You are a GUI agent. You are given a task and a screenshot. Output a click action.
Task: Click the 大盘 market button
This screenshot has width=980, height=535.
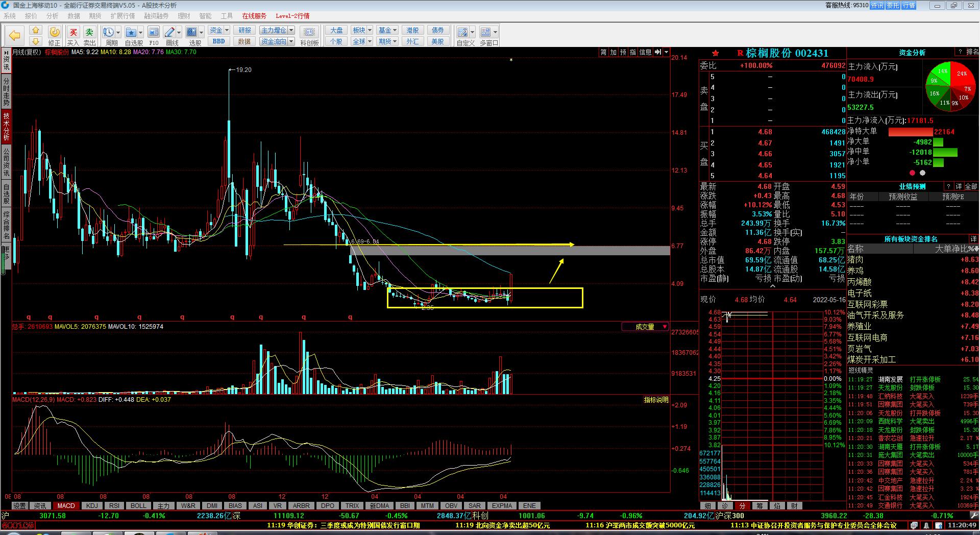point(336,30)
